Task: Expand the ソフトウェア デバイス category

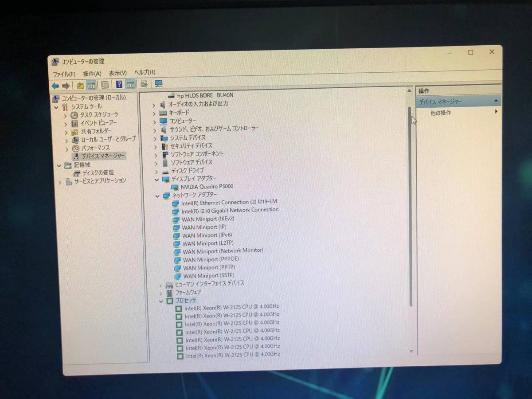Action: 156,163
